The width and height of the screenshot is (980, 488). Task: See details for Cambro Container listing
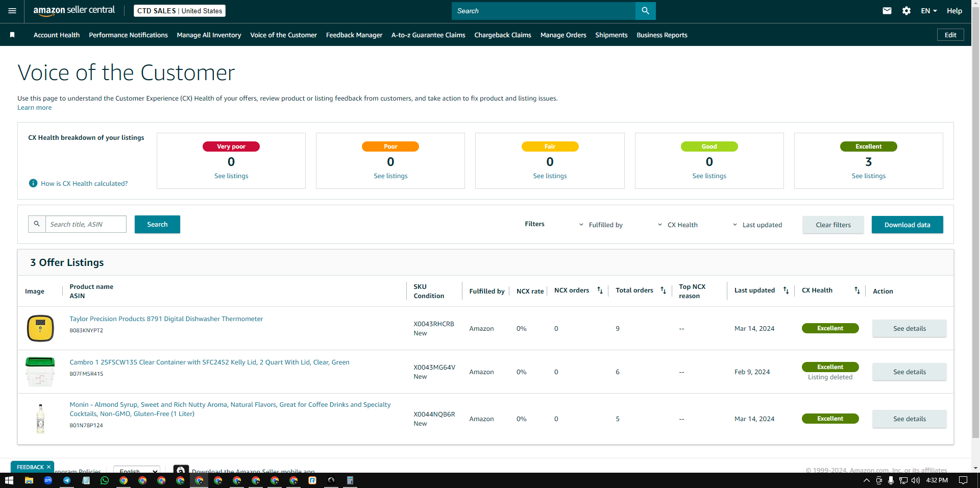[909, 372]
